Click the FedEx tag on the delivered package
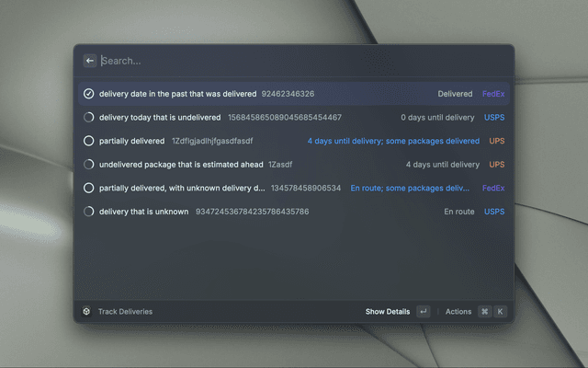This screenshot has height=368, width=588. coord(493,94)
